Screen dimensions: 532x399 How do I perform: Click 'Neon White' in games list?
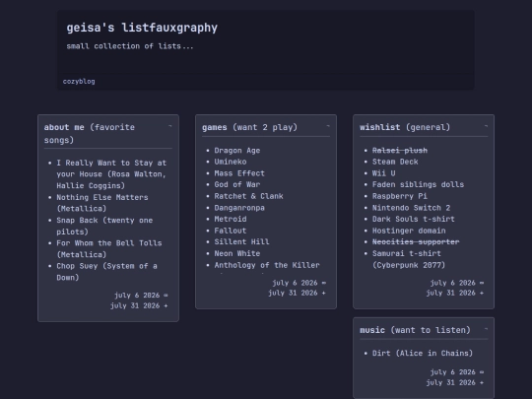[237, 253]
